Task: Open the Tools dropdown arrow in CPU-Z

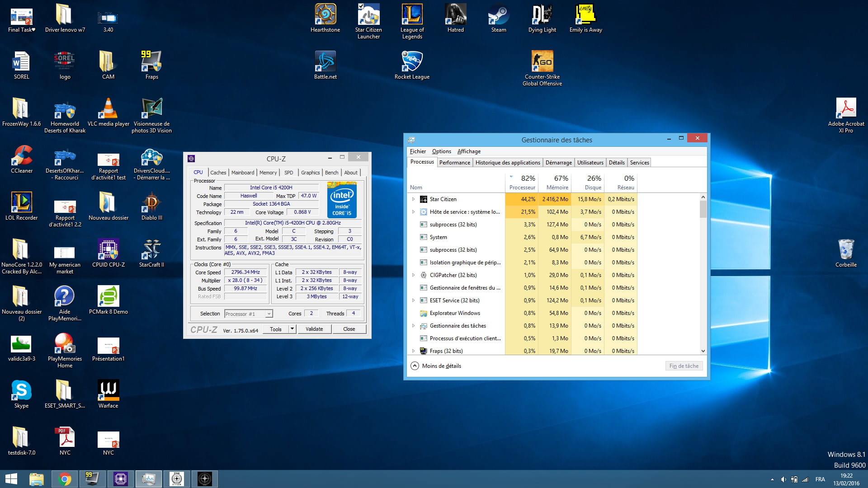Action: [292, 329]
